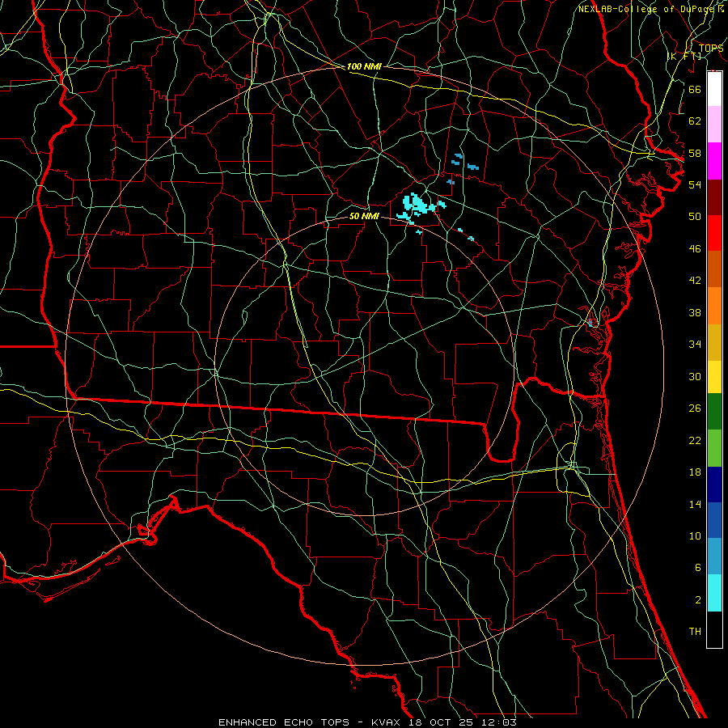Click the legend value "2"
Image resolution: width=728 pixels, height=728 pixels.
point(698,600)
